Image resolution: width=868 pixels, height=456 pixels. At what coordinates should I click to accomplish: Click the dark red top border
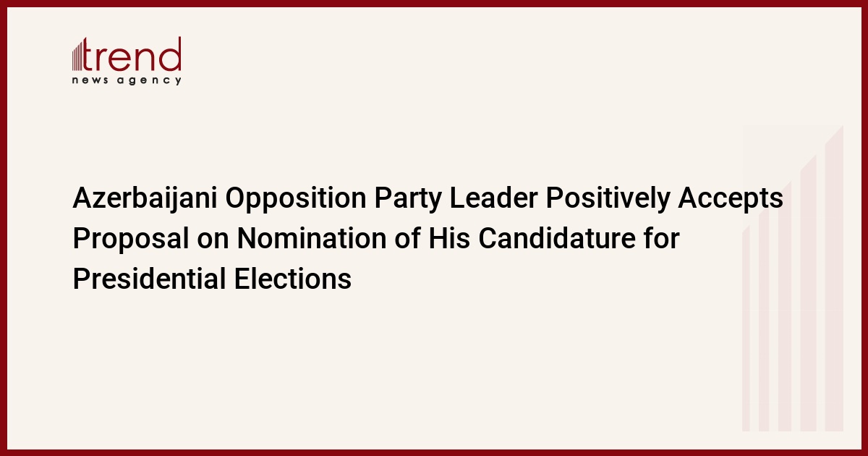click(434, 3)
